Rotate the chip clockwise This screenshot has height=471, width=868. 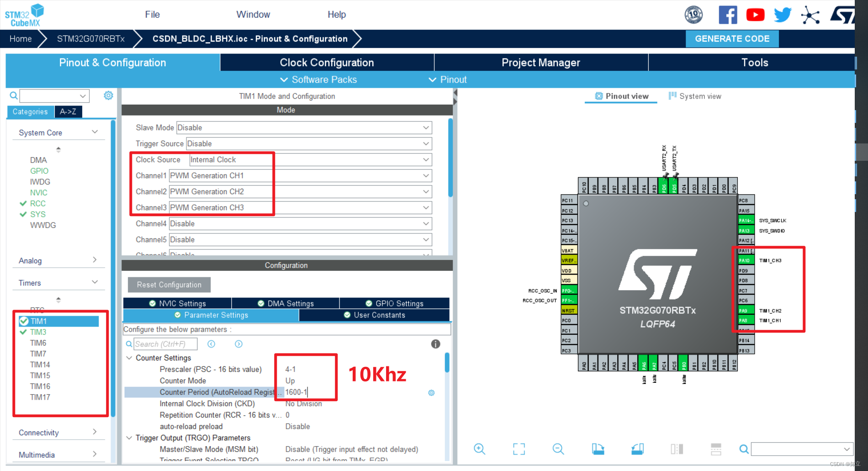click(598, 449)
